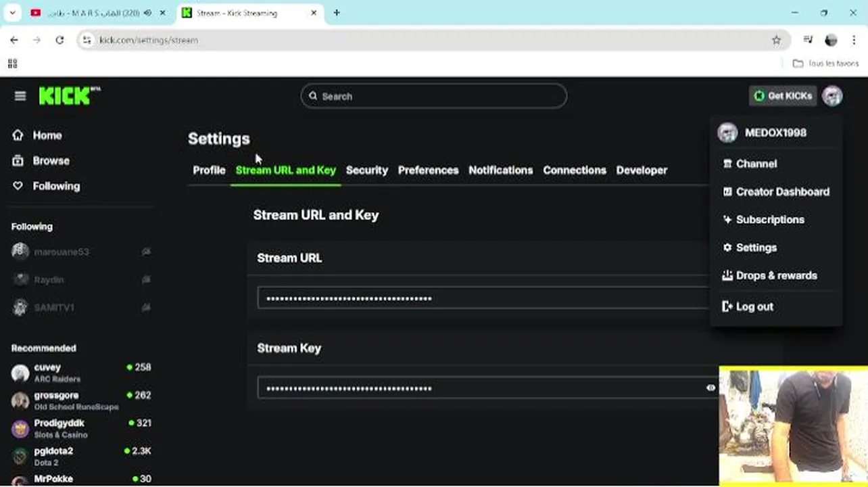868x487 pixels.
Task: Open a new browser tab
Action: [x=337, y=13]
